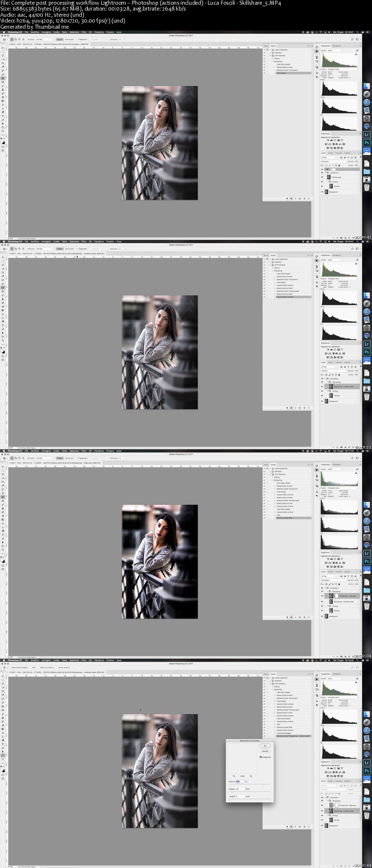Click the Origine button in the 00:00:42 options bar
This screenshot has height=868, width=372.
[x=60, y=39]
